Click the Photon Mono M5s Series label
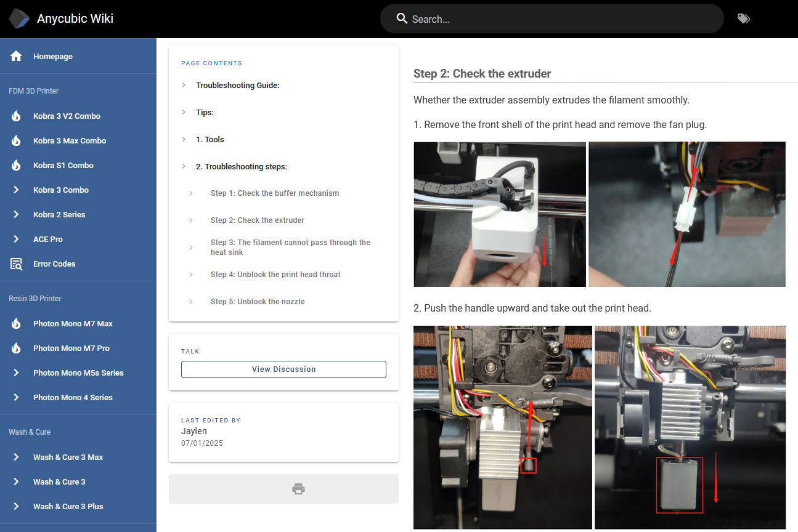The width and height of the screenshot is (798, 532). 78,373
